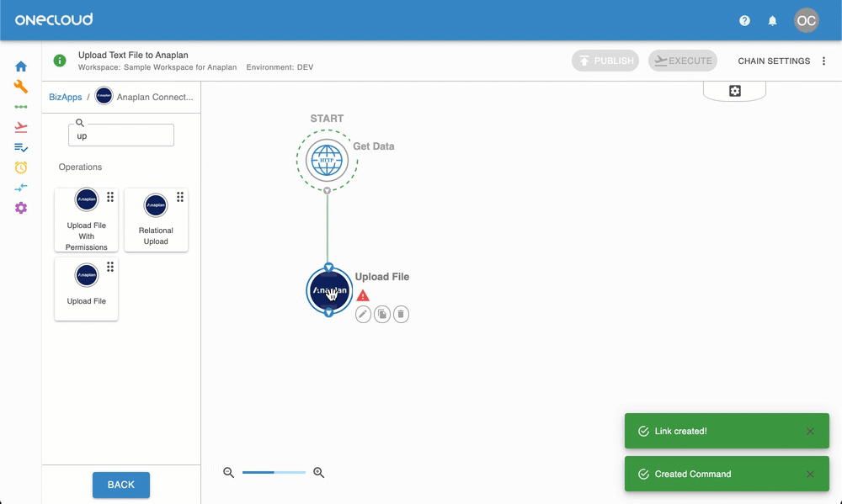Viewport: 842px width, 504px height.
Task: Click the Upload File node top connector
Action: pos(329,268)
